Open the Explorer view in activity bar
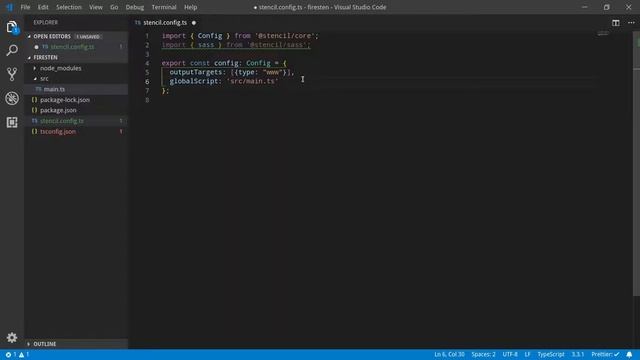The height and width of the screenshot is (360, 640). [x=12, y=27]
